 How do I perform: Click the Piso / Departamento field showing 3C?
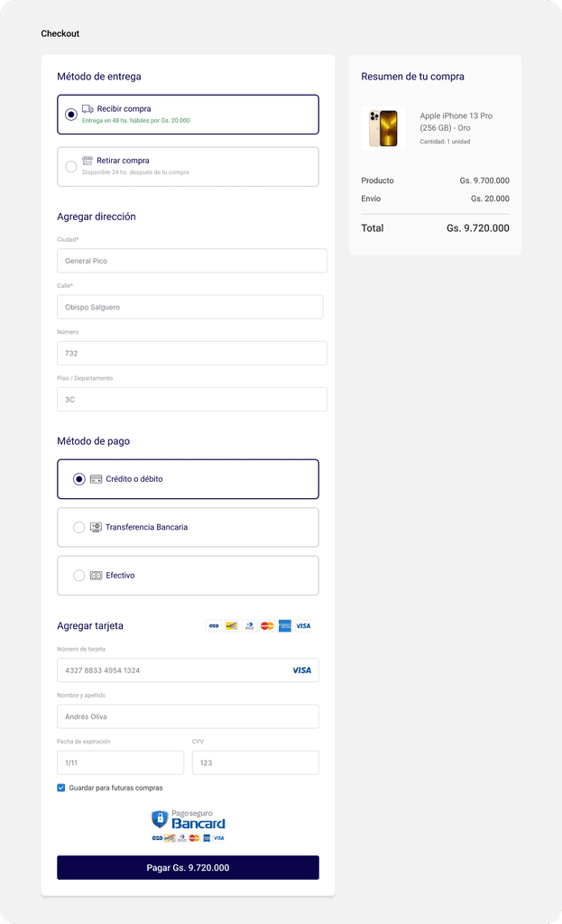[x=192, y=400]
